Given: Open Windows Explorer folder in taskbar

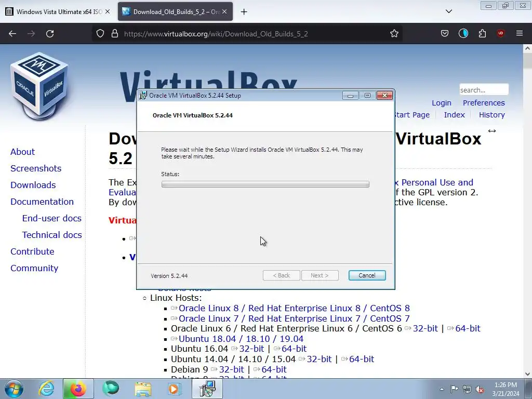Looking at the screenshot, I should coord(143,389).
